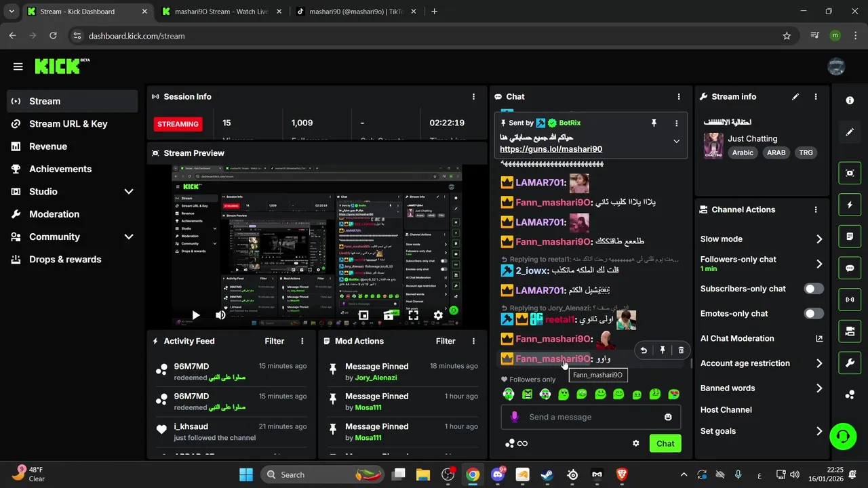Image resolution: width=868 pixels, height=488 pixels.
Task: Click the chat bubble icon in right rail
Action: (850, 268)
